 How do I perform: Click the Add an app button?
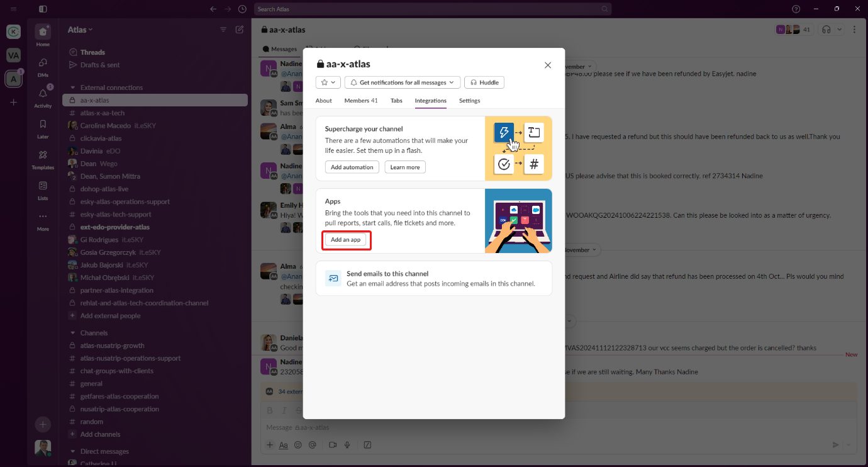pos(345,240)
